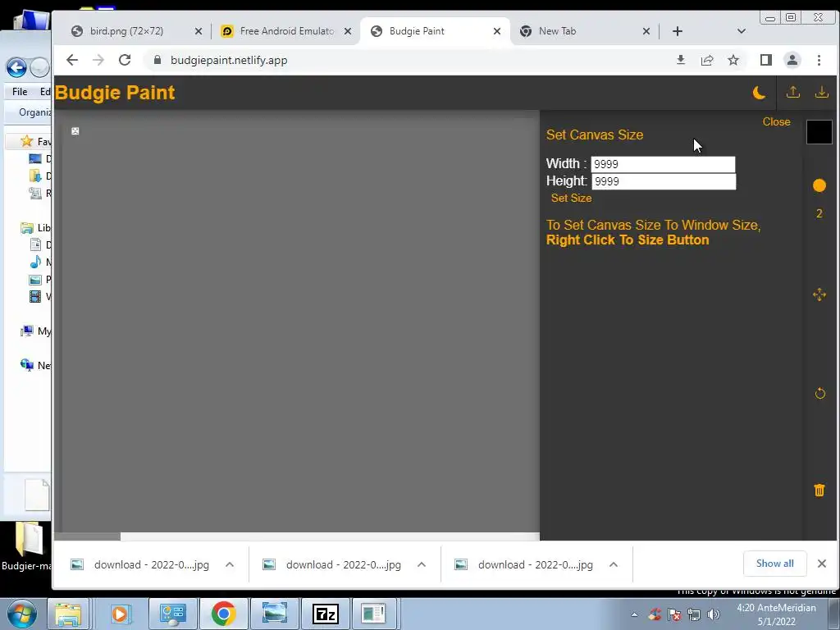Open the black color swatch picker
Screen dimensions: 840x630
[819, 132]
